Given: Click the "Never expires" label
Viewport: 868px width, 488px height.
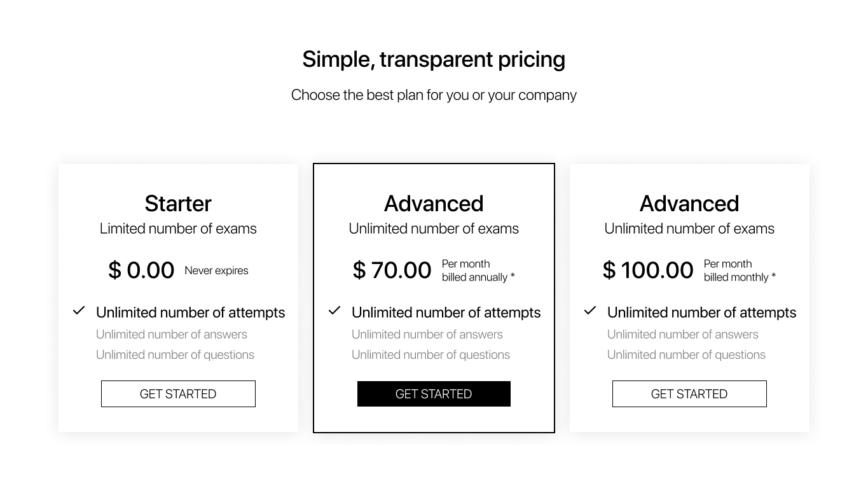Looking at the screenshot, I should click(216, 270).
